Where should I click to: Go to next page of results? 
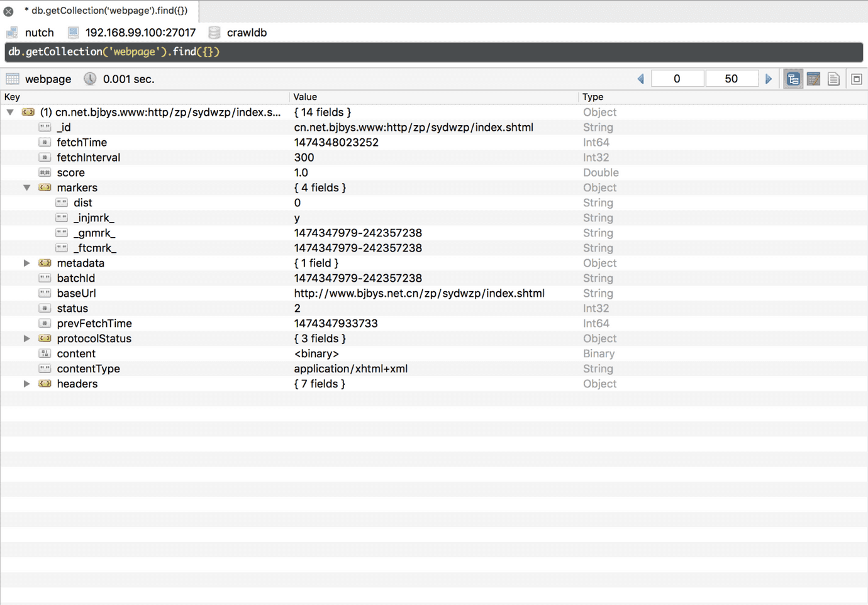click(x=769, y=79)
